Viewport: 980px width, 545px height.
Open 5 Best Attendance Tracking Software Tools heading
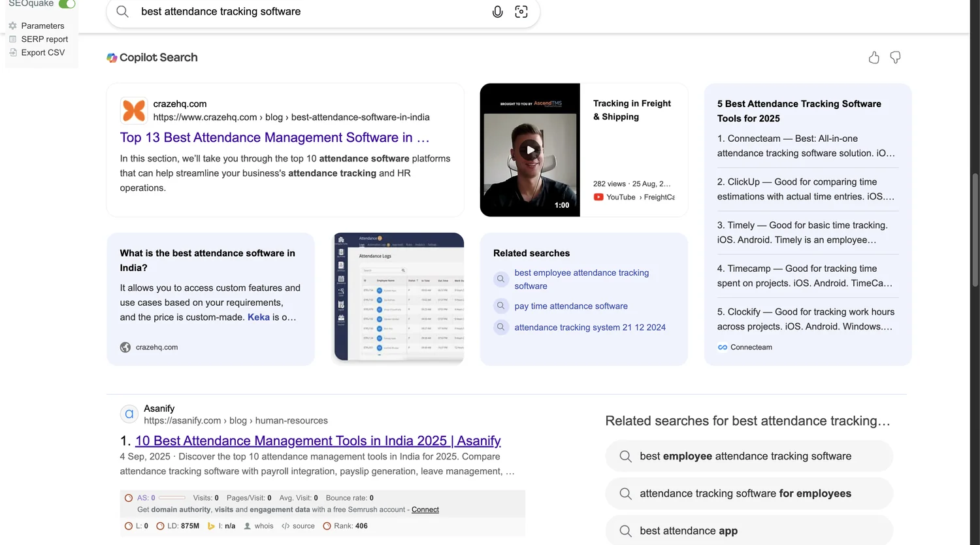(799, 111)
